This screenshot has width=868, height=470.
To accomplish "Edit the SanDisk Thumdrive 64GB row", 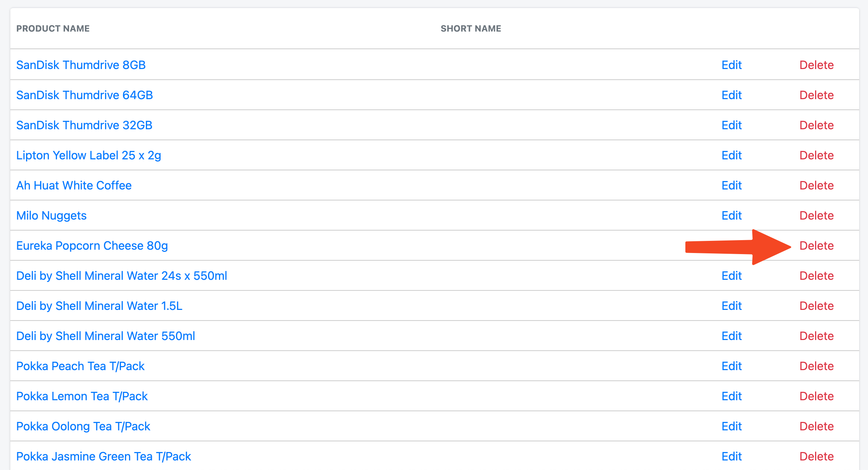I will click(x=731, y=95).
